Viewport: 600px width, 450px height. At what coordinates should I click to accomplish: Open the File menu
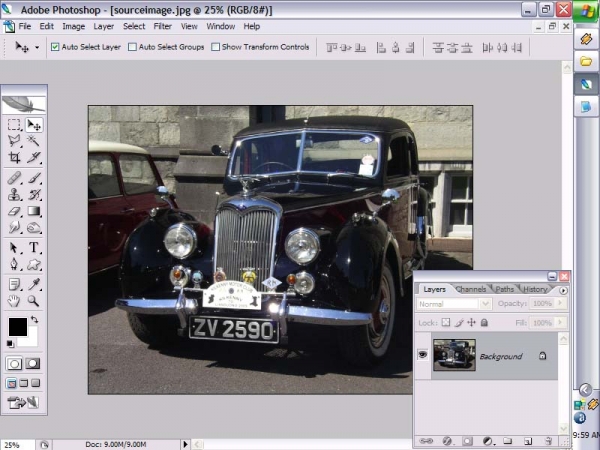pyautogui.click(x=25, y=26)
